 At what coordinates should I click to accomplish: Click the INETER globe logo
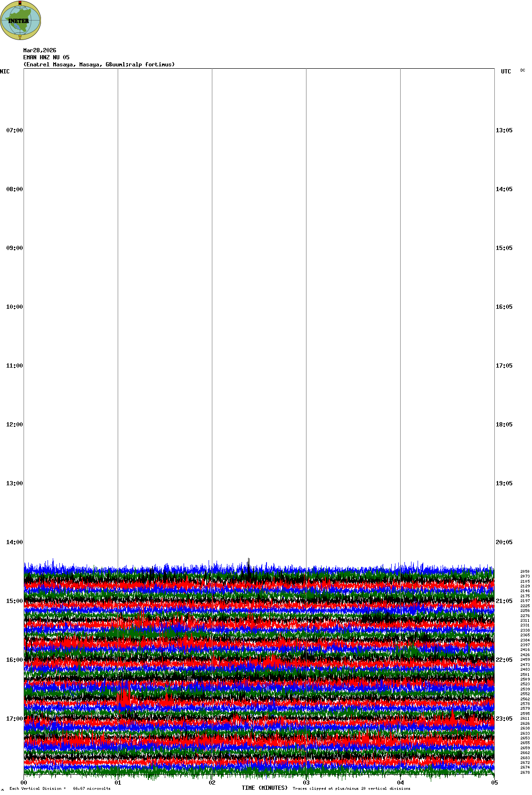21,20
